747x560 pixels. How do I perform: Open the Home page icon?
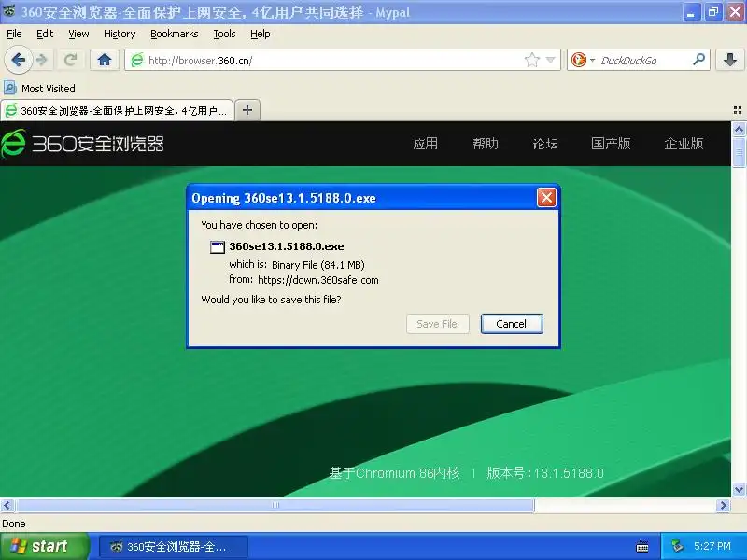105,60
